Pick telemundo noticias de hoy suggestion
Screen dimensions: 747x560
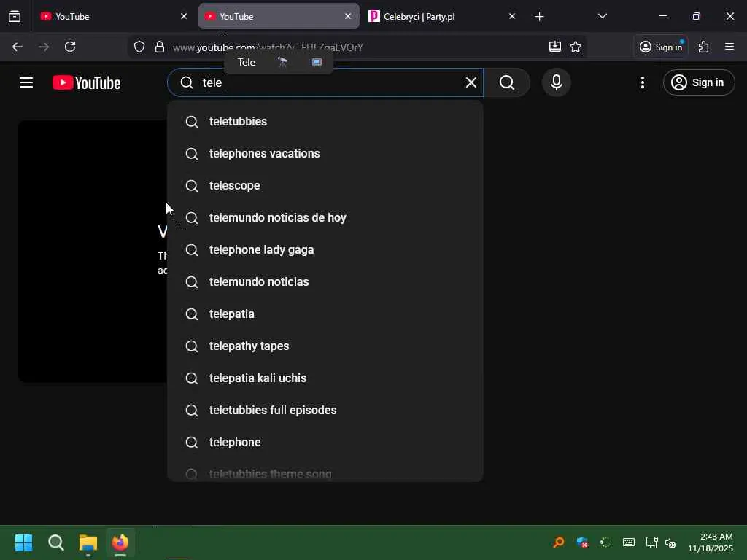point(325,217)
